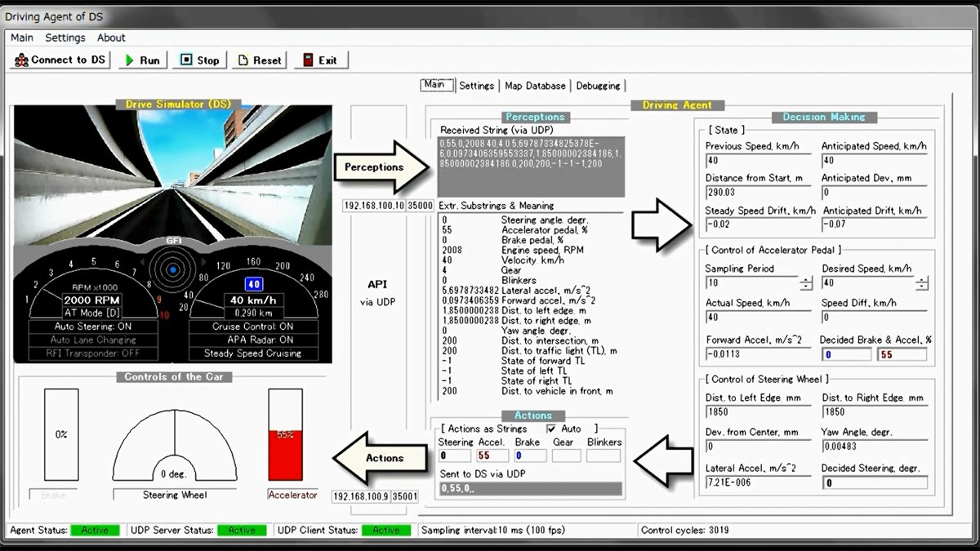Stop the driving agent simulation
The image size is (980, 551).
click(x=200, y=60)
